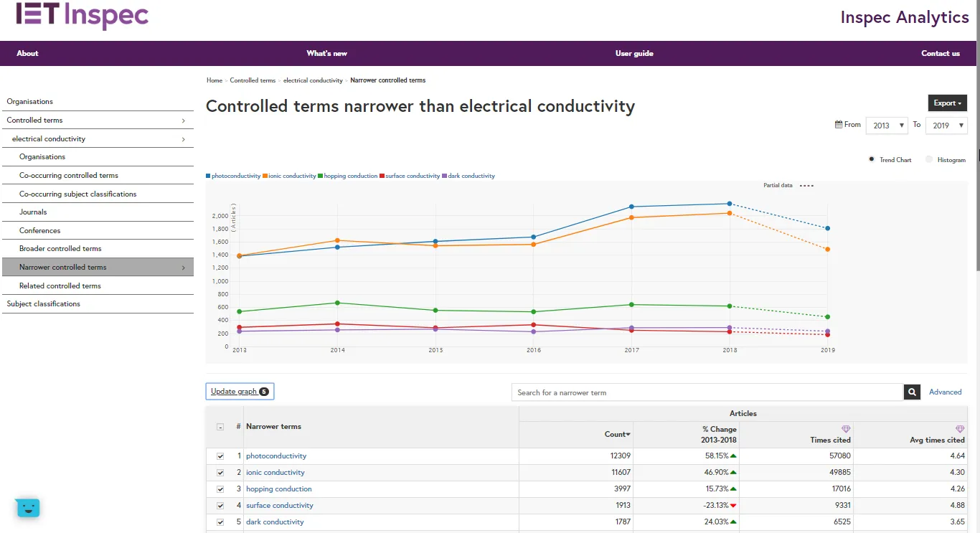Click the IET Inspec logo
The width and height of the screenshot is (980, 533).
click(x=83, y=16)
